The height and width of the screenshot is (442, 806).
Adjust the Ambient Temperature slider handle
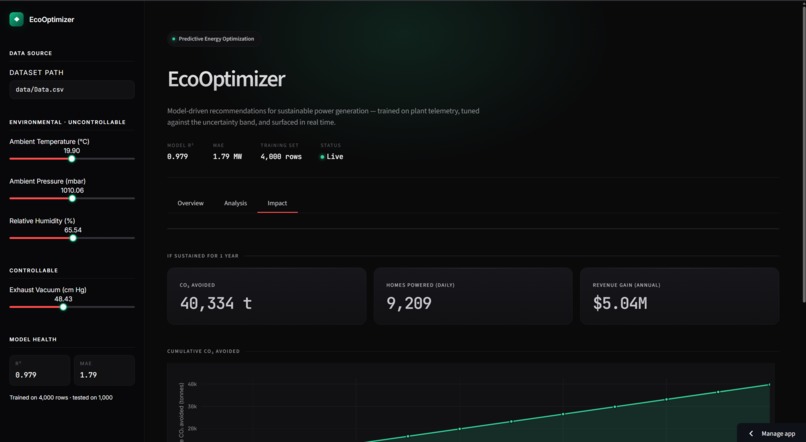click(72, 159)
